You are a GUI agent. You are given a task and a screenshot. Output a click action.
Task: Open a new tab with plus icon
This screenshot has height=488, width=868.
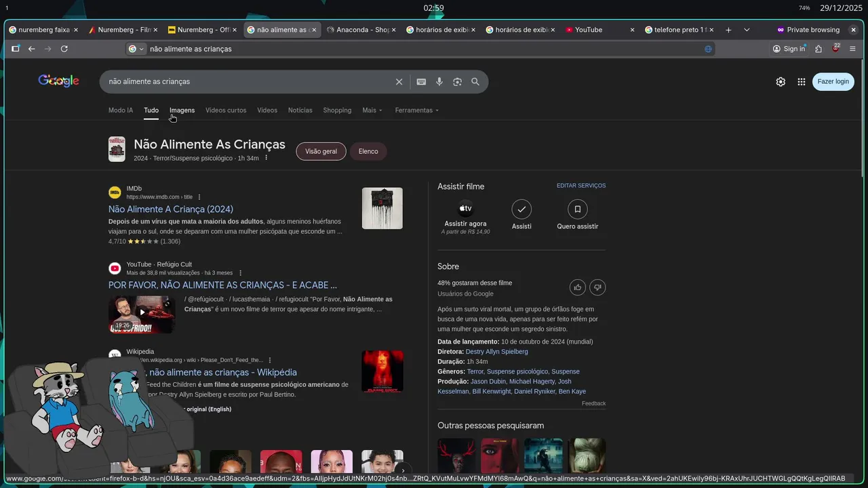click(x=728, y=30)
